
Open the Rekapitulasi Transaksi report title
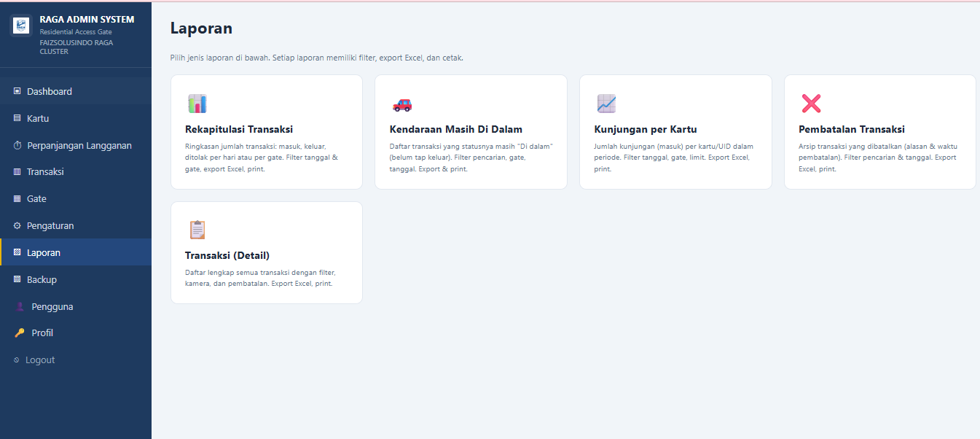tap(239, 130)
